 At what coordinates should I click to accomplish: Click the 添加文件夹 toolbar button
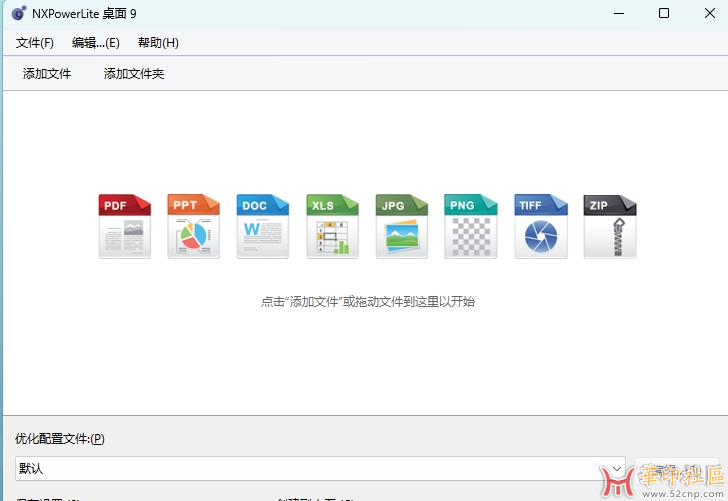click(x=134, y=74)
